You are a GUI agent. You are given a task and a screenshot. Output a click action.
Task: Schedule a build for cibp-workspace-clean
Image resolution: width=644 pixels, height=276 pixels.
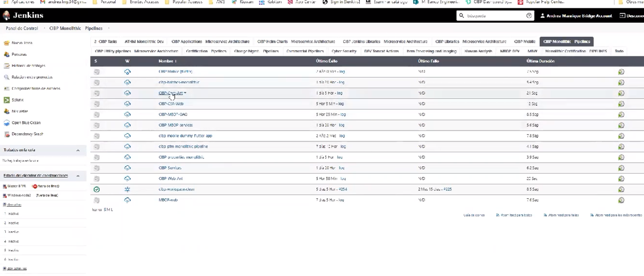tap(621, 190)
